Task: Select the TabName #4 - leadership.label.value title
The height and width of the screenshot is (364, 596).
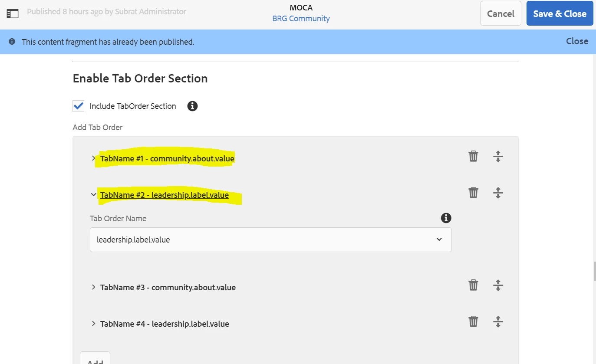Action: (x=165, y=324)
